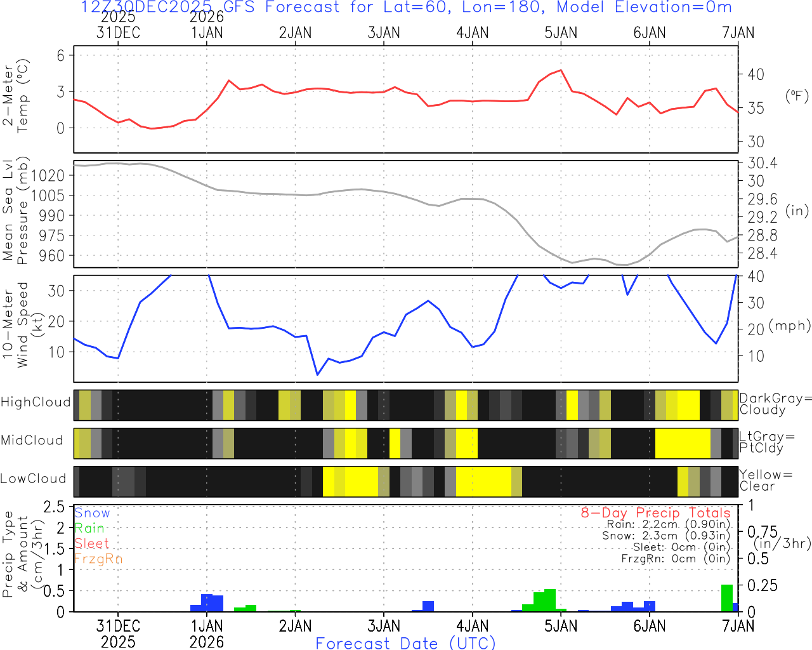The image size is (812, 650).
Task: Click the large yellow MidCloud block after 6JAN
Action: click(x=683, y=444)
